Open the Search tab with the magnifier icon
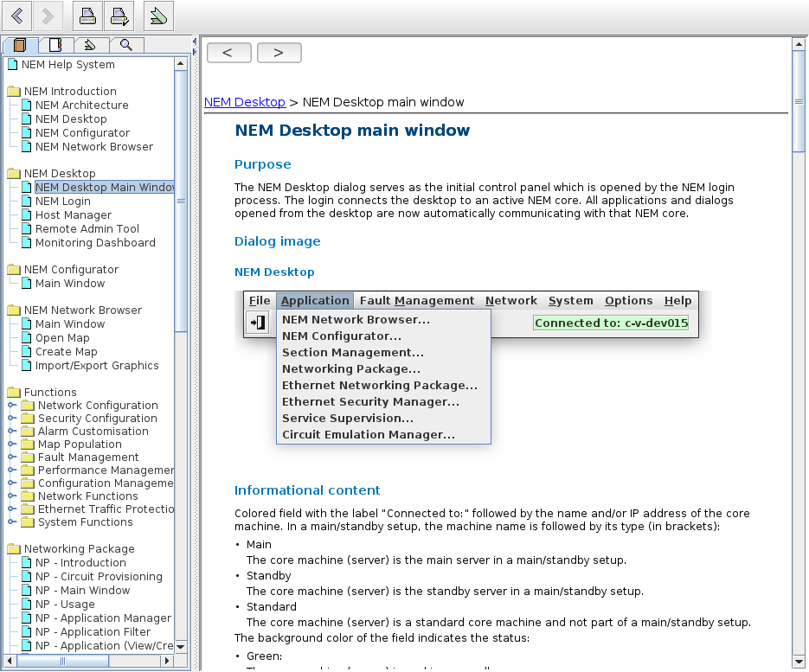Screen dimensions: 809x672 126,45
